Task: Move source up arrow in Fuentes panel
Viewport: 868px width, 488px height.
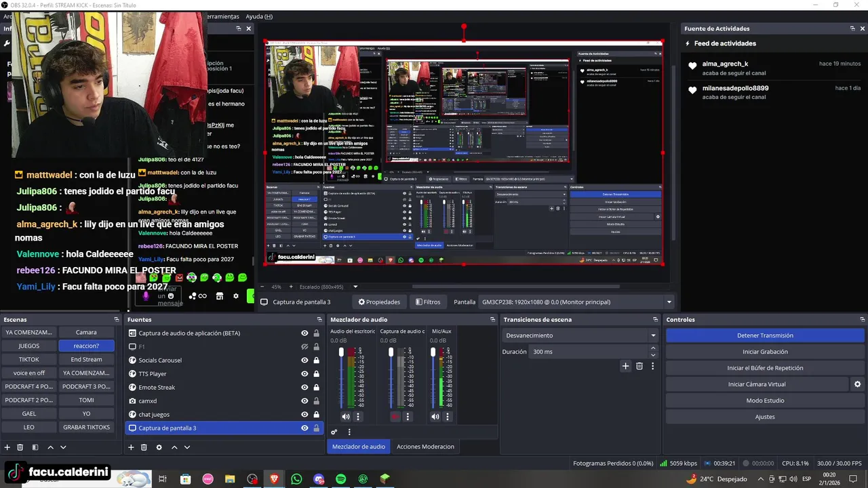Action: 174,447
